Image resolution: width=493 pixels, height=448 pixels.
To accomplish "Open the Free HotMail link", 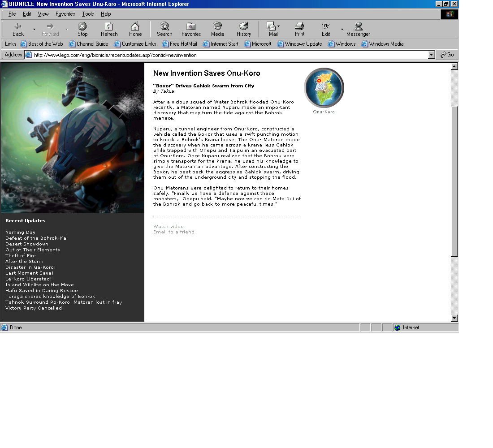I will [180, 44].
